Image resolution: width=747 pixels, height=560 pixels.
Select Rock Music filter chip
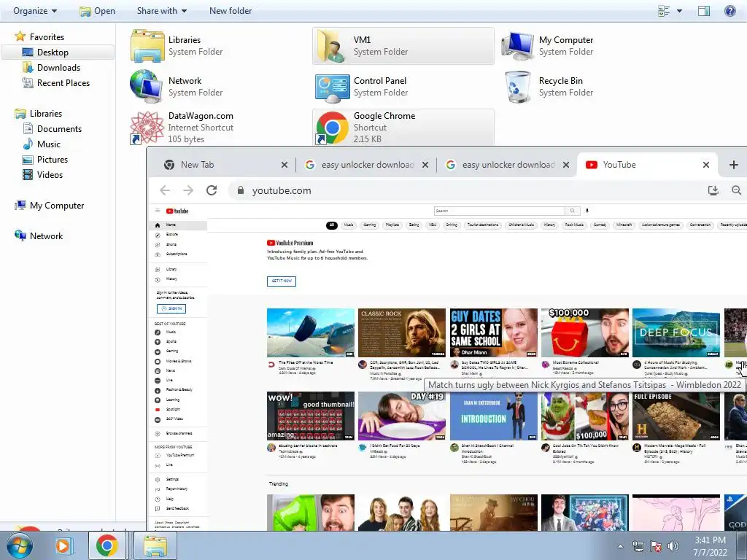(x=574, y=225)
